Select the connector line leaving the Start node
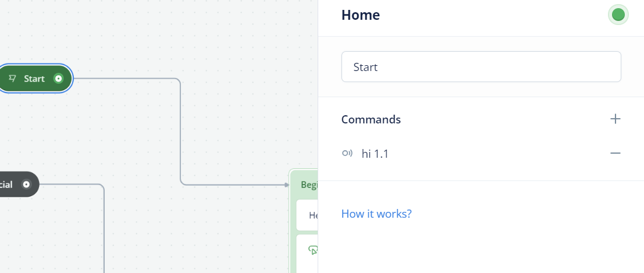 click(180, 132)
